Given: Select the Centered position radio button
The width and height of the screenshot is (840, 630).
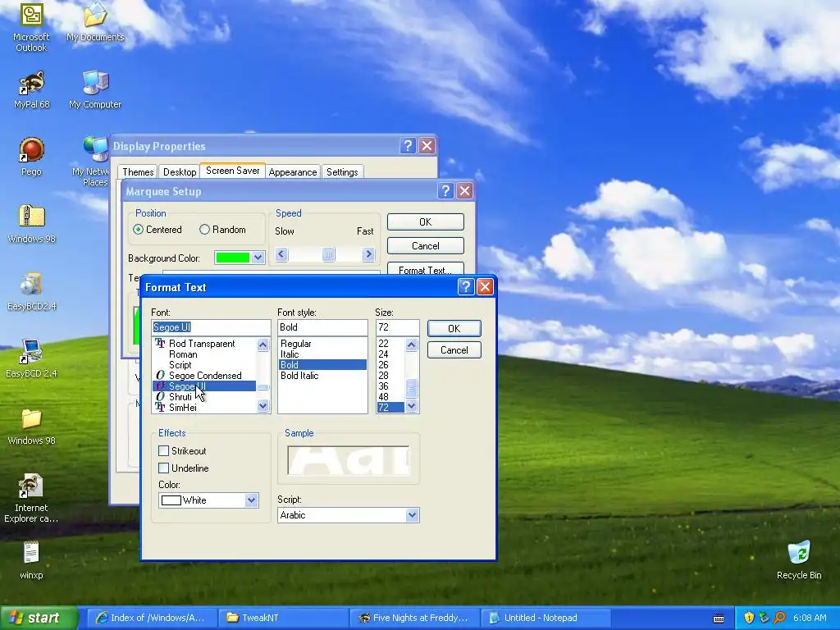Looking at the screenshot, I should tap(138, 230).
